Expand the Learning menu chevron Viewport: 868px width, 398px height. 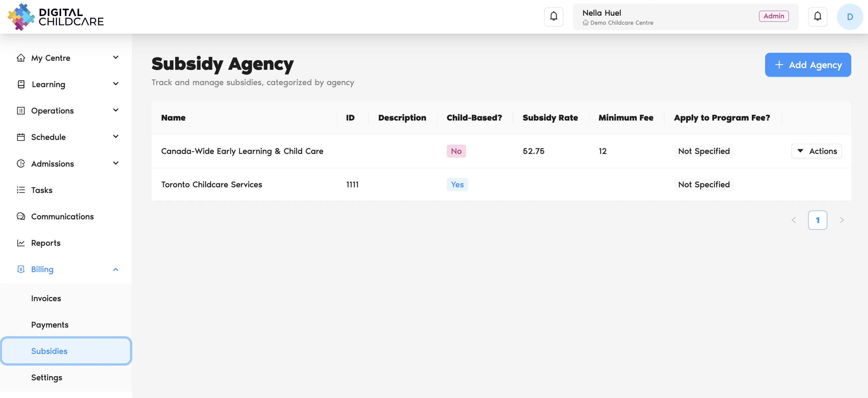click(x=116, y=84)
